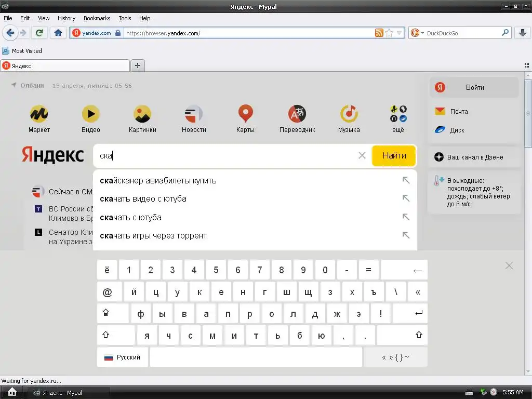Open the address bar history dropdown arrow

pyautogui.click(x=400, y=33)
